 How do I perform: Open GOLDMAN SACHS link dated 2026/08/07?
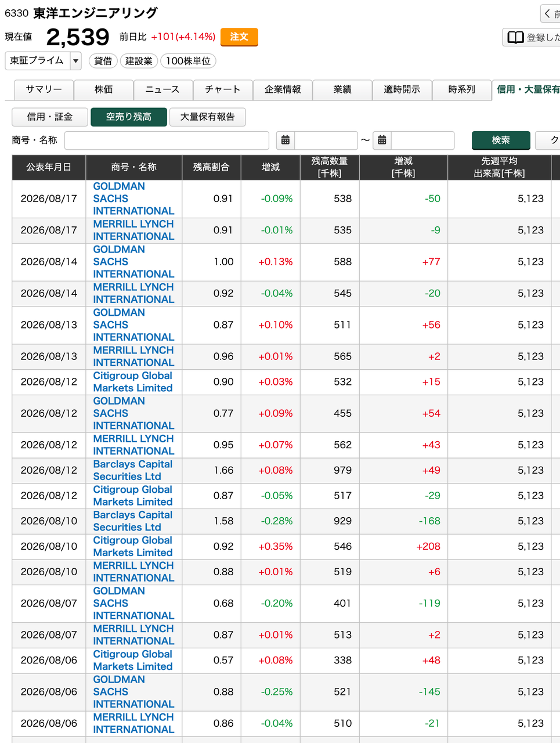tap(133, 603)
